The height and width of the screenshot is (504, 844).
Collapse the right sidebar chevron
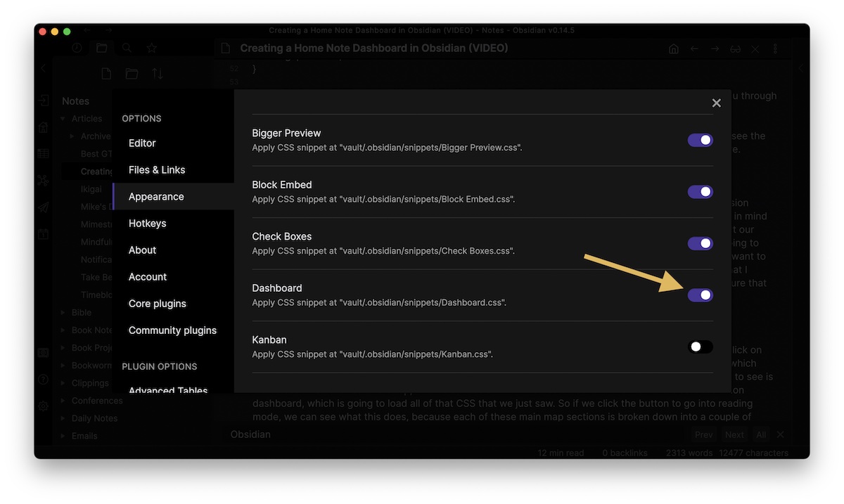pos(801,68)
